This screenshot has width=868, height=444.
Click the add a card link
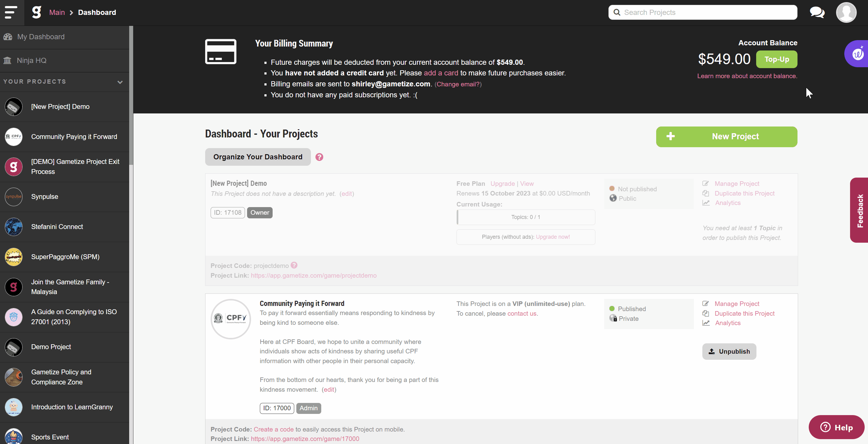[441, 73]
